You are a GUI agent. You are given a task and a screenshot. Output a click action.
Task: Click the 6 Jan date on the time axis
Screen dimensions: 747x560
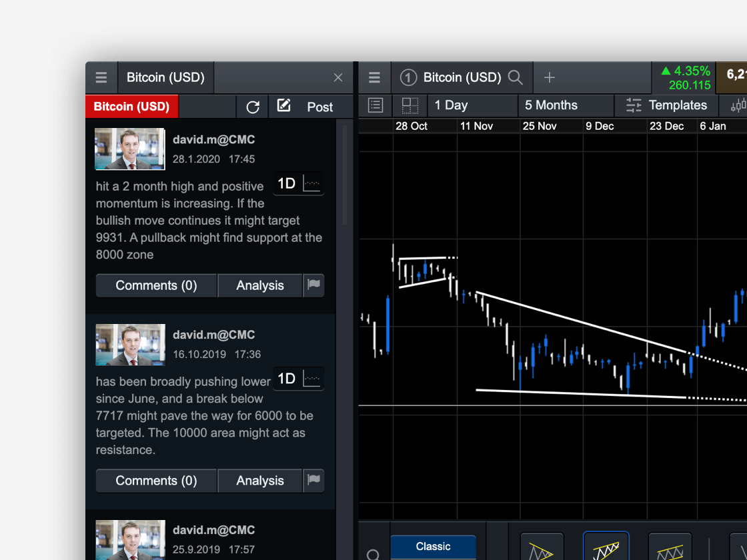713,126
